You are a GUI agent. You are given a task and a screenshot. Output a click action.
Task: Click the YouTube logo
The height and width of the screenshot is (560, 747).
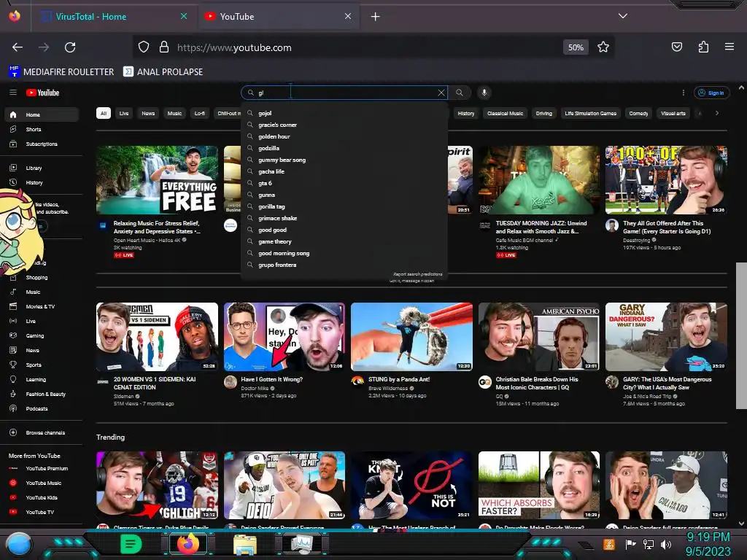(43, 93)
